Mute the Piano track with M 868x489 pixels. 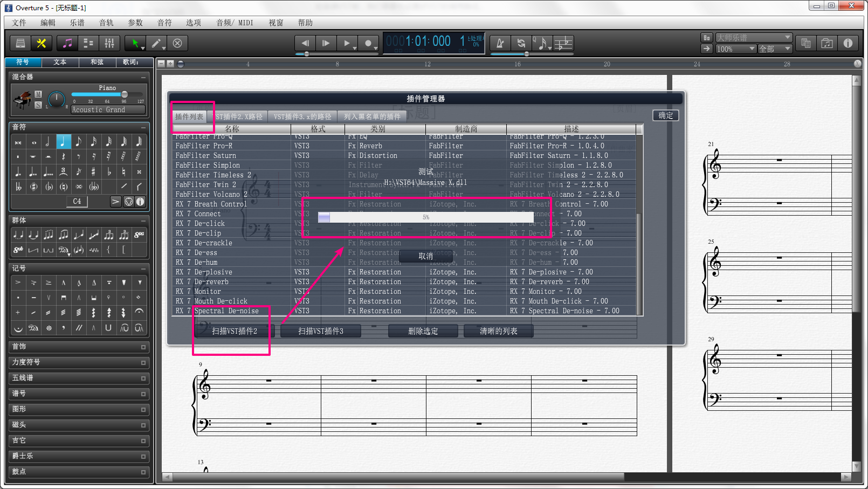[x=38, y=94]
